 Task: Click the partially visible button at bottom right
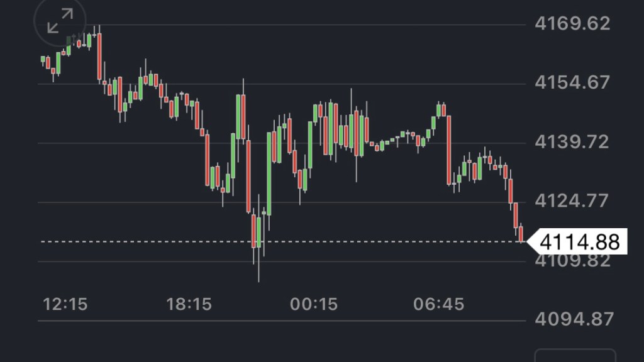(x=575, y=356)
